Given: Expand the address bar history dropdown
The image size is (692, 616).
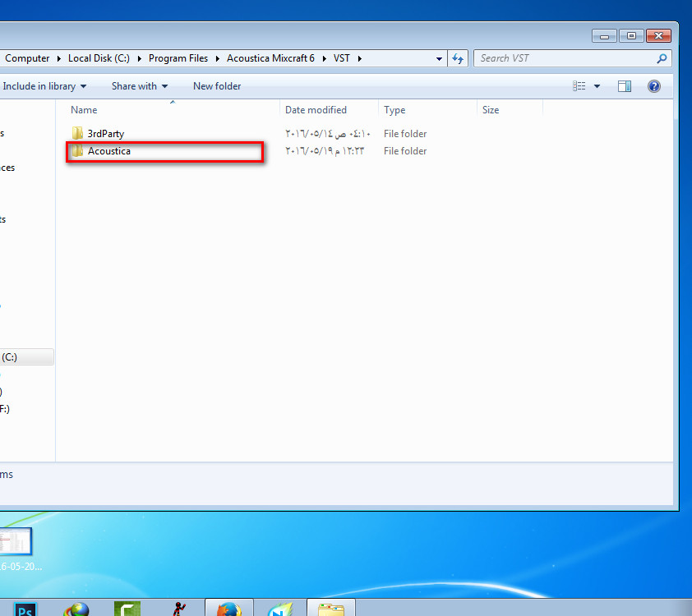Looking at the screenshot, I should [x=439, y=58].
